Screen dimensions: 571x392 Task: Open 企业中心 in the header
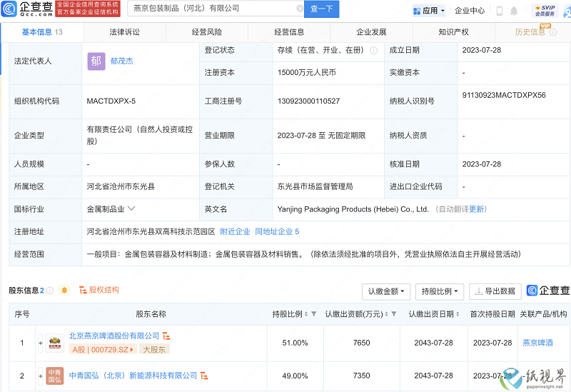(x=470, y=11)
